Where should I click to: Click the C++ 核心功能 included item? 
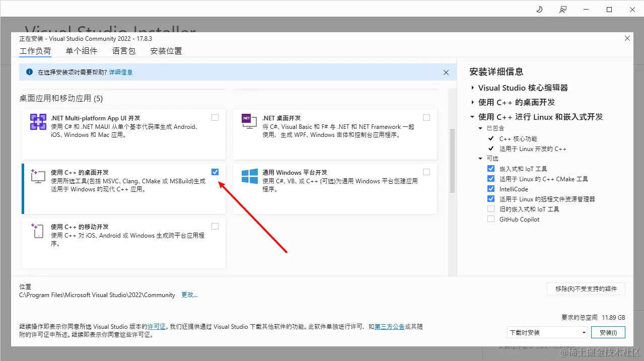(x=518, y=138)
